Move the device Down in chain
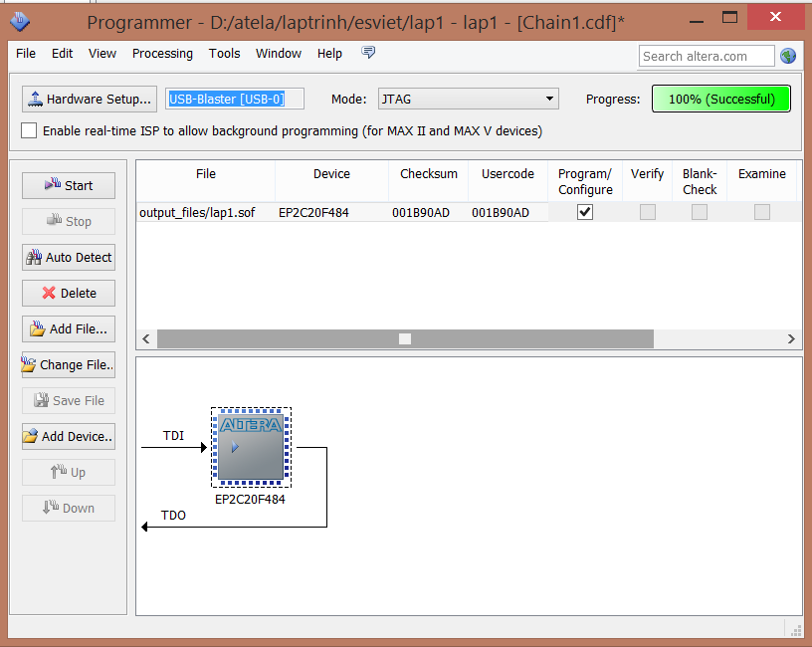The height and width of the screenshot is (647, 812). [x=69, y=509]
